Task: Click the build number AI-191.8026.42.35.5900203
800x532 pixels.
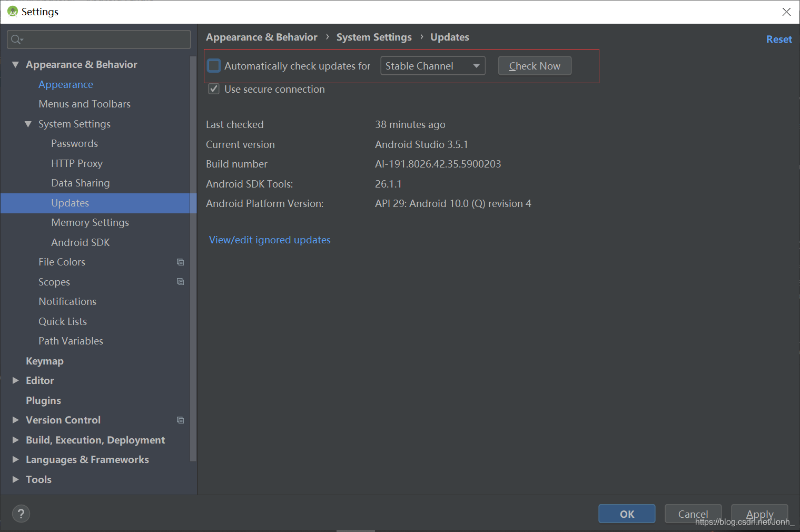Action: pos(438,164)
